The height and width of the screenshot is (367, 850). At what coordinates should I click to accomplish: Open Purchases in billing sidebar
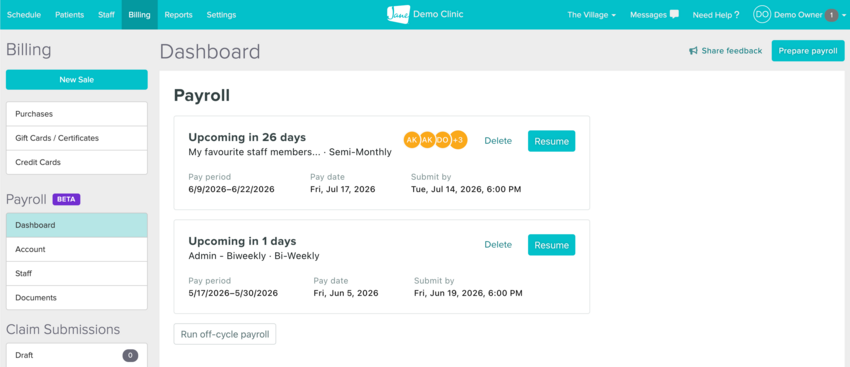point(76,114)
